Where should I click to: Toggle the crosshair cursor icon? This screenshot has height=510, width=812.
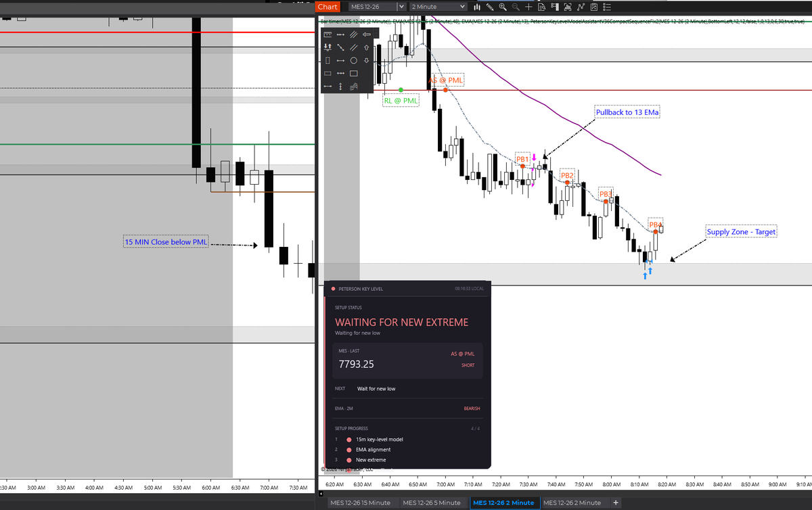click(x=528, y=7)
